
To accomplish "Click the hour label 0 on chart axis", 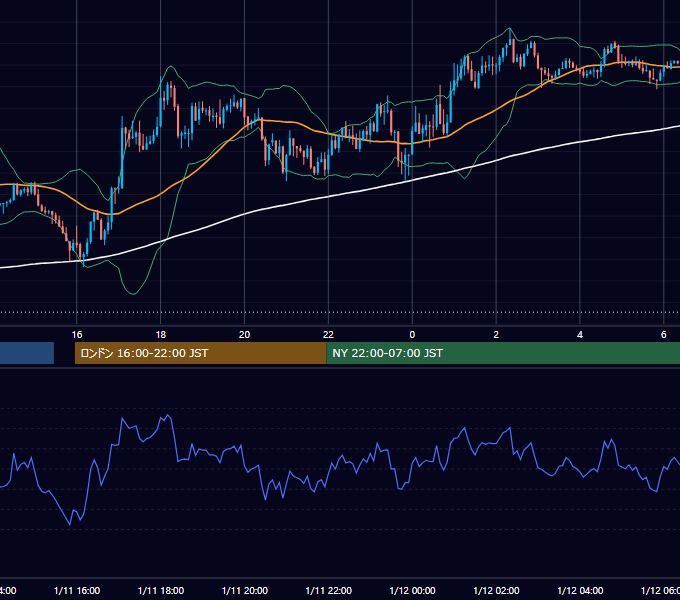I will coord(412,335).
